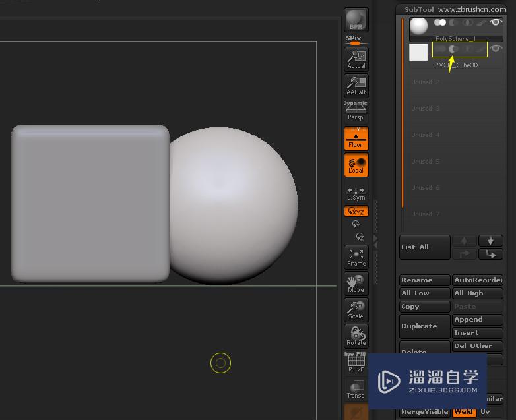
Task: Click the subtool list orange scrollbar
Action: pos(402,113)
